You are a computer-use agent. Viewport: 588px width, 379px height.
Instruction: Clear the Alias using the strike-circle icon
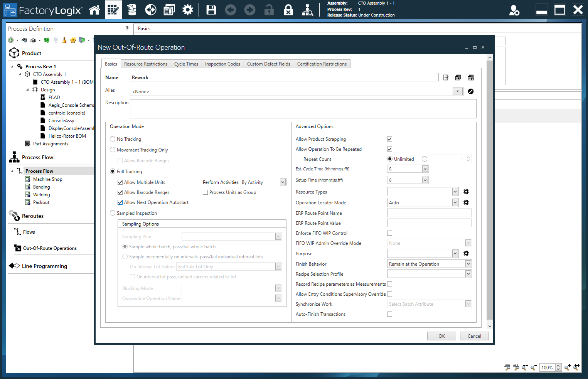coord(470,91)
